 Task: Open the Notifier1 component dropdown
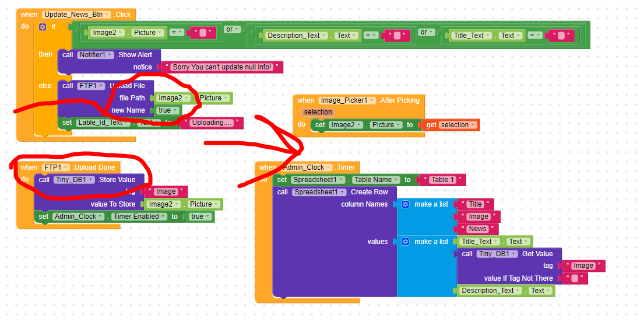pos(95,55)
